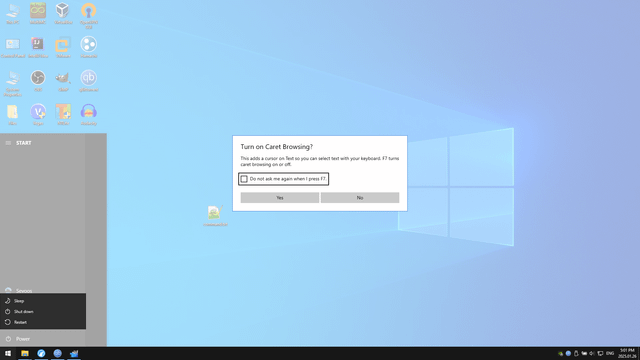Open the OpenVPN GUI desktop icon
This screenshot has height=360, width=640.
click(89, 16)
